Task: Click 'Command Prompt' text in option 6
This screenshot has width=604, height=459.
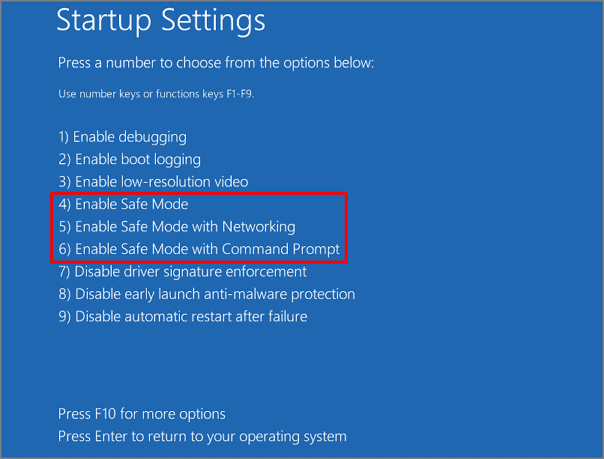Action: 282,249
